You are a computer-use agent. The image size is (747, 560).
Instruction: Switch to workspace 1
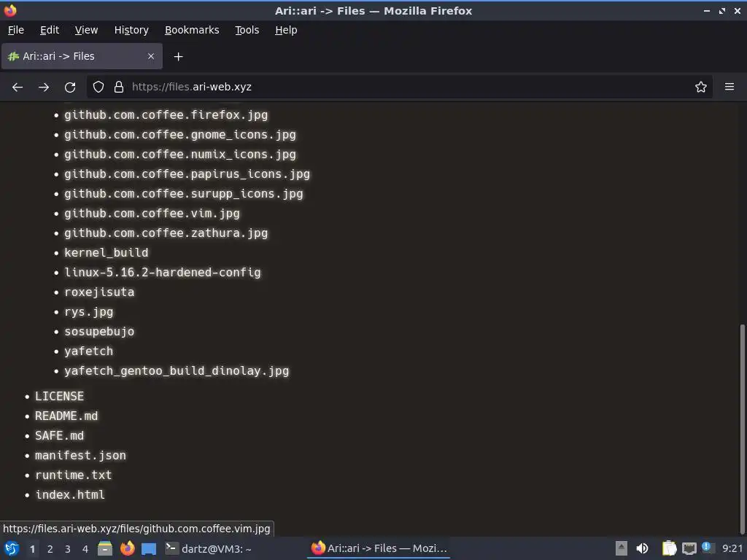coord(32,549)
